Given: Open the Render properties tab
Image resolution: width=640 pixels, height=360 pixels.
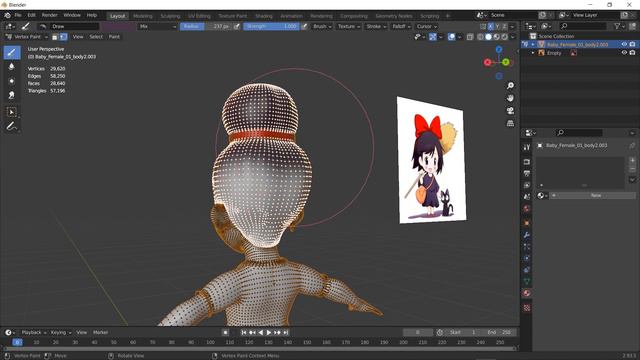Looking at the screenshot, I should tap(527, 162).
